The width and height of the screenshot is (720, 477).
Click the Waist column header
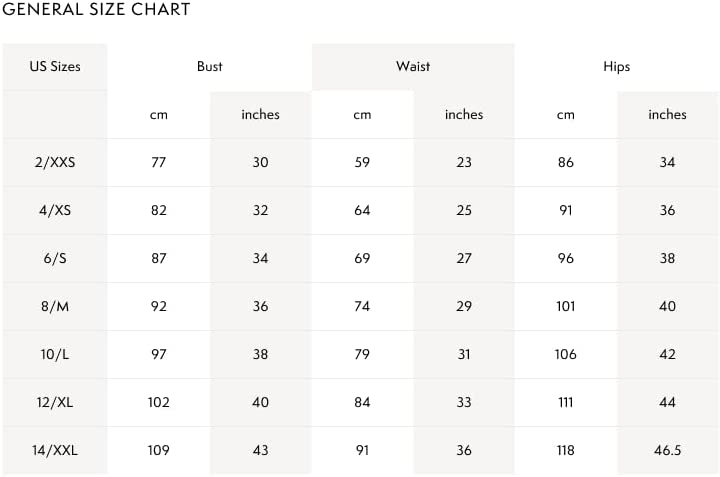(413, 67)
